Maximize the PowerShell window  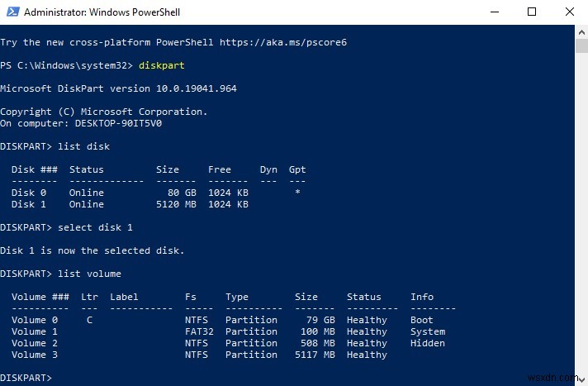[531, 12]
